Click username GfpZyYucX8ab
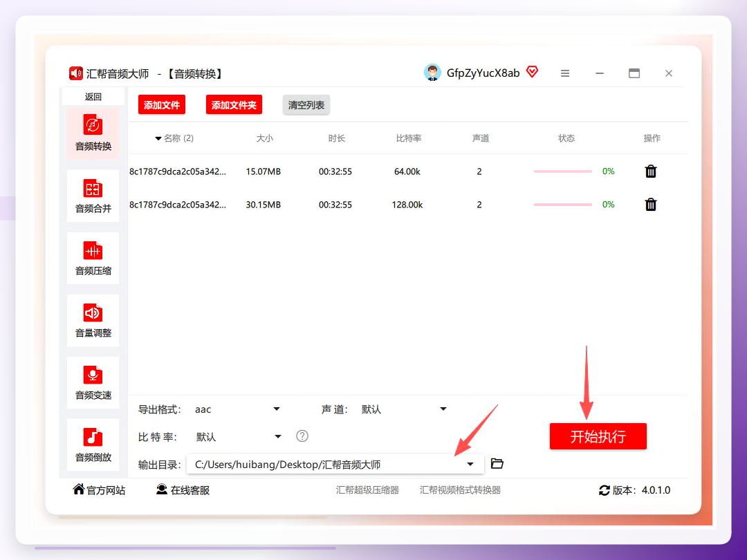747x560 pixels. point(483,73)
